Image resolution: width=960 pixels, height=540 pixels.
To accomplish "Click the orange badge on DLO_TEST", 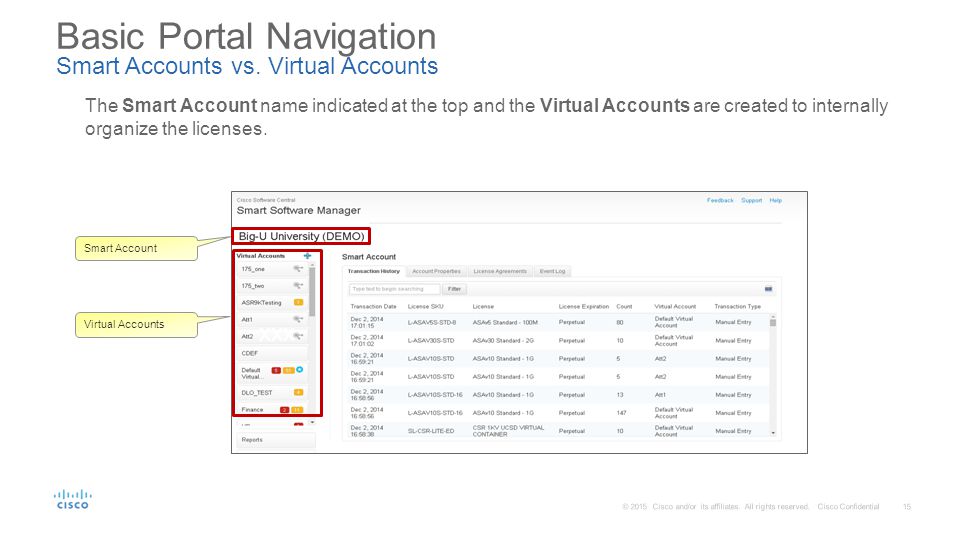I will pyautogui.click(x=298, y=392).
